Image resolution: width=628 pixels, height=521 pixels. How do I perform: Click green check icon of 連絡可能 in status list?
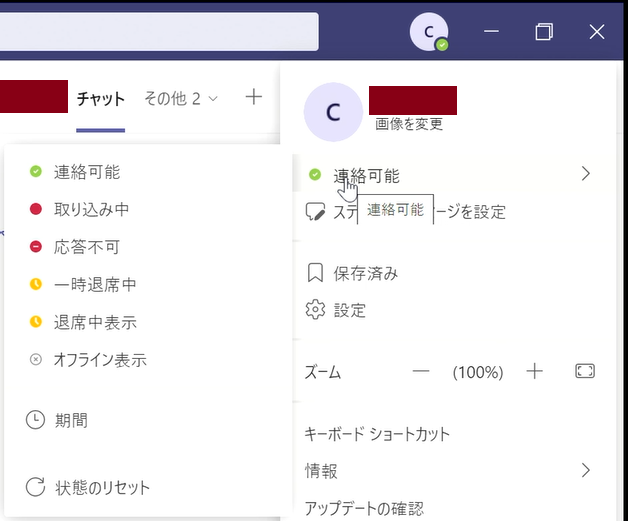click(x=36, y=172)
